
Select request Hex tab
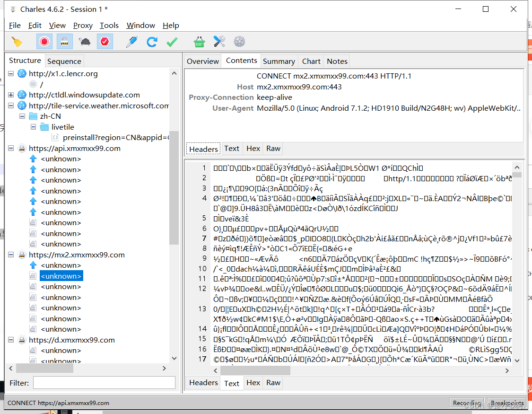(253, 148)
